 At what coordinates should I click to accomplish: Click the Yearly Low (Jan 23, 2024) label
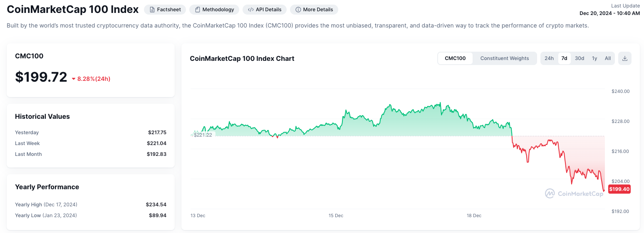tap(46, 215)
